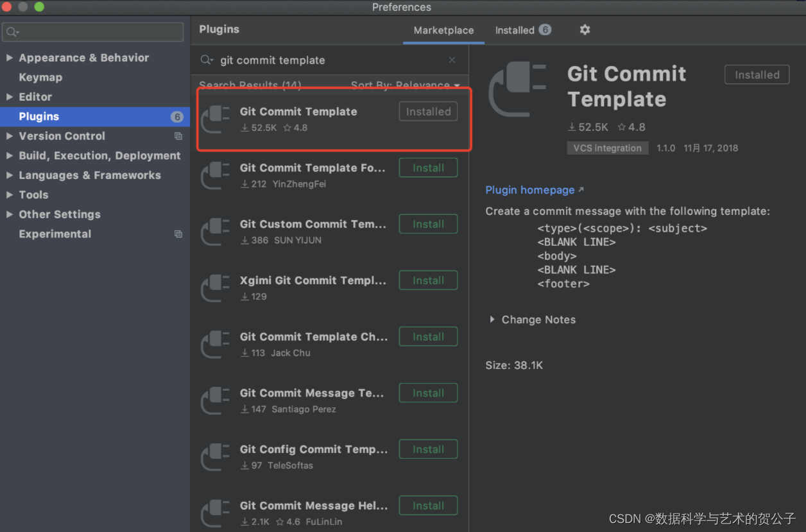This screenshot has height=532, width=806.
Task: Open the Plugin homepage link
Action: pos(530,190)
